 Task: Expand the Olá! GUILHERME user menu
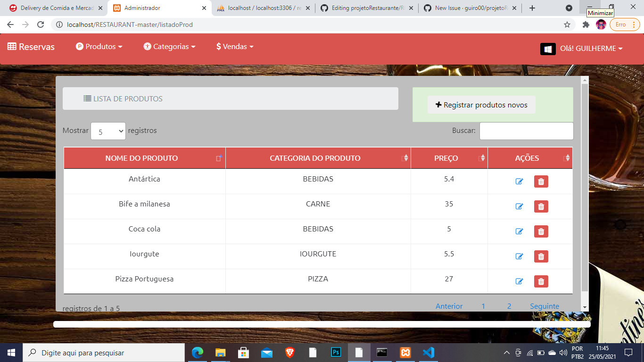[x=591, y=49]
